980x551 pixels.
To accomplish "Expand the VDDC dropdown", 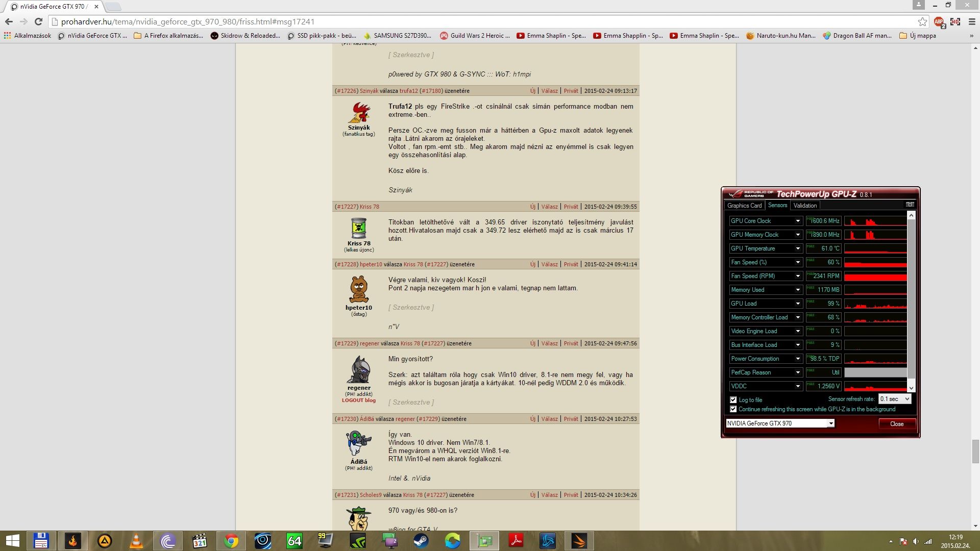I will [798, 386].
